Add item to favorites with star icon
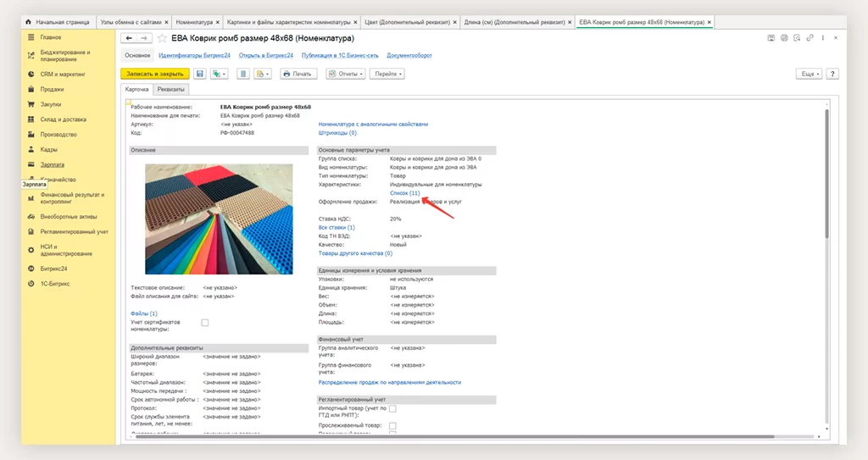Screen dimensions: 868x460 click(161, 38)
